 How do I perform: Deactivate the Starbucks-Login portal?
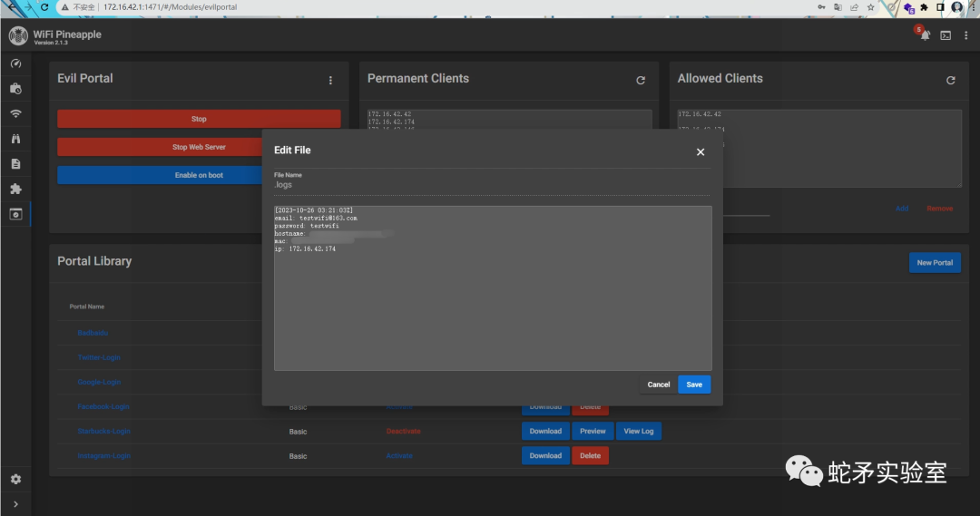click(x=403, y=431)
